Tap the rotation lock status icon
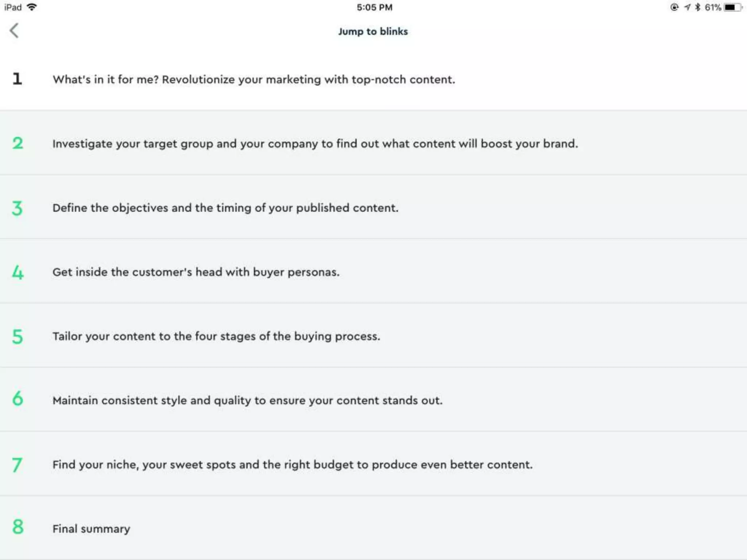747x560 pixels. pos(674,7)
